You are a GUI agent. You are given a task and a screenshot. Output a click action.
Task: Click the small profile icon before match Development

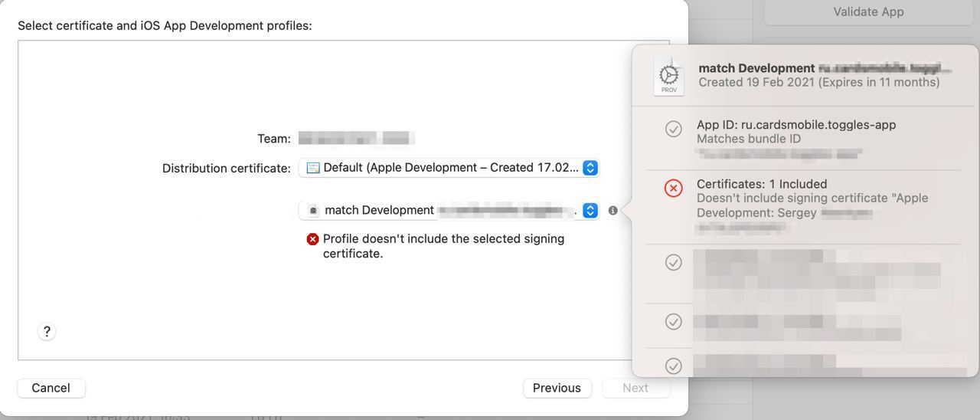click(x=313, y=211)
